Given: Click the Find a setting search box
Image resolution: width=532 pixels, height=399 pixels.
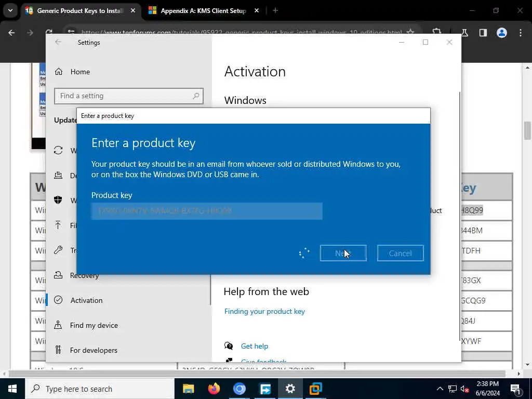Looking at the screenshot, I should tap(129, 96).
